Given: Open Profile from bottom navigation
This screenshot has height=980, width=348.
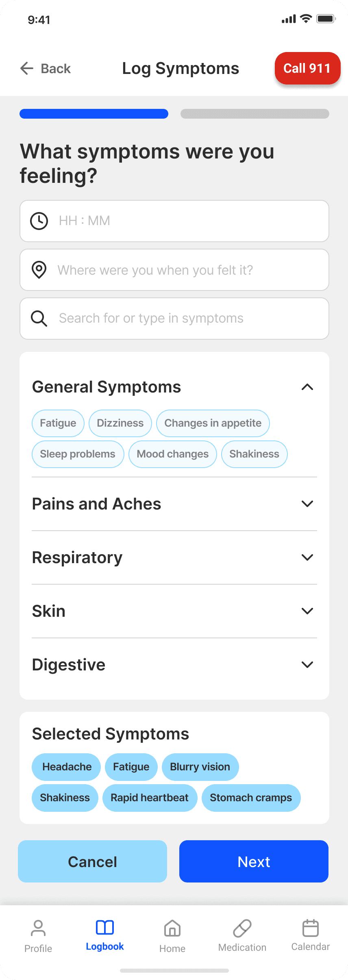Looking at the screenshot, I should click(38, 936).
